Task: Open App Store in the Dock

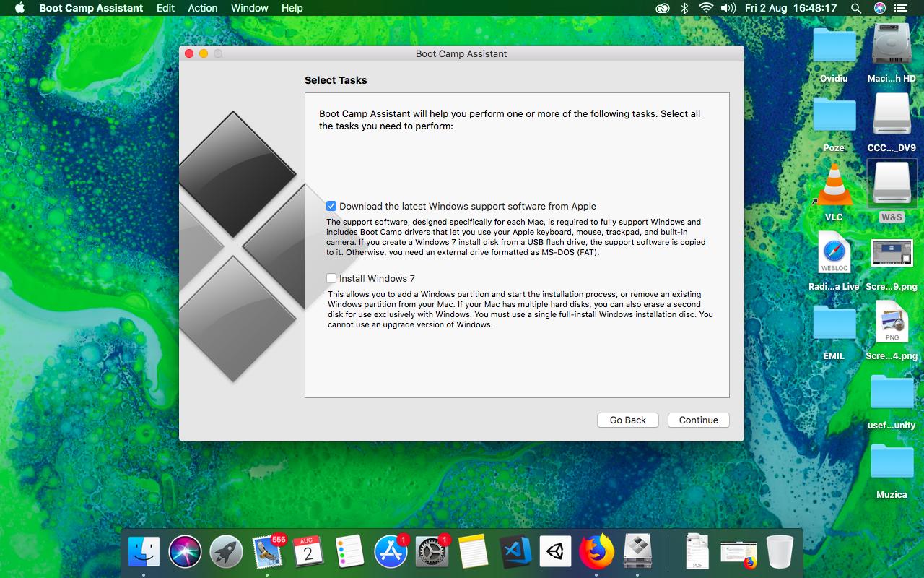Action: tap(391, 553)
